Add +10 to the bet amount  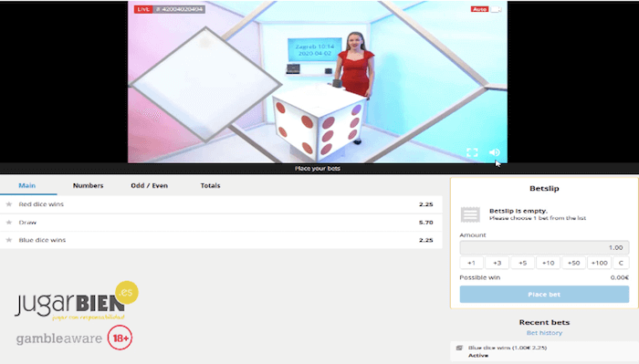click(548, 263)
